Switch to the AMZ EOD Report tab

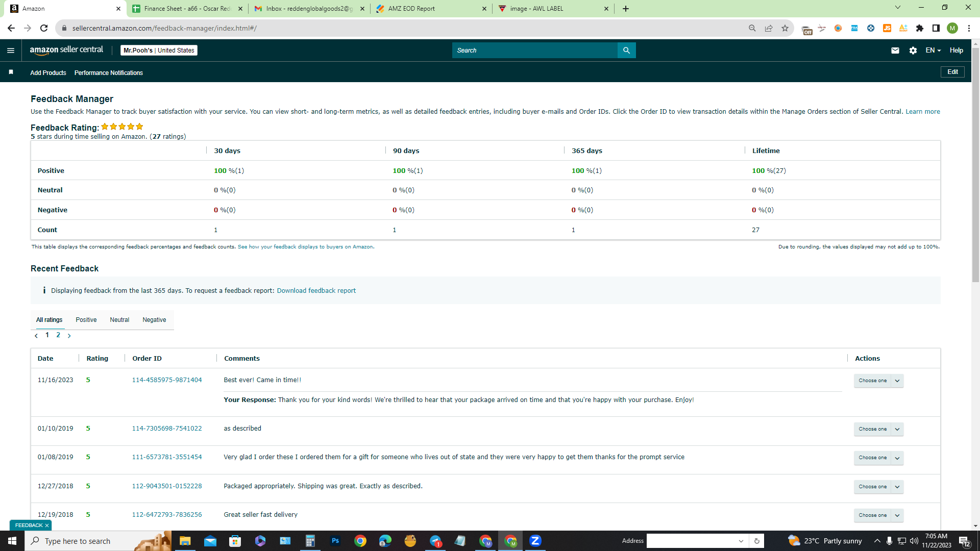[x=431, y=9]
